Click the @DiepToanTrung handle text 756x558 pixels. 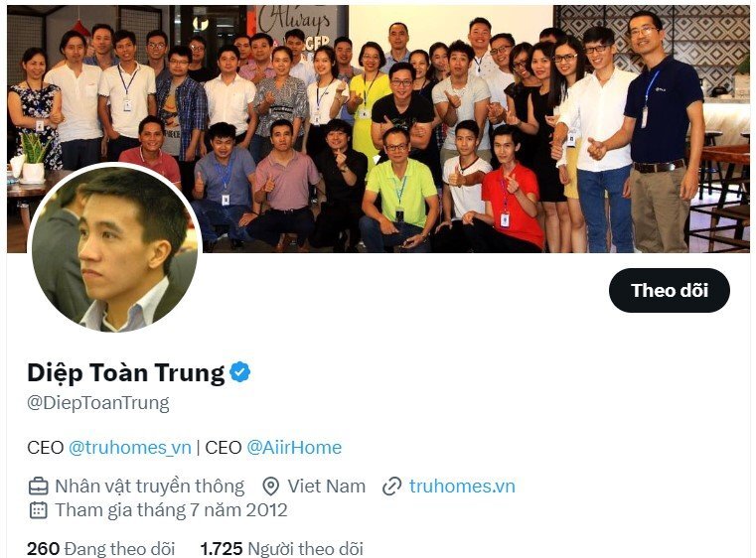[x=98, y=403]
